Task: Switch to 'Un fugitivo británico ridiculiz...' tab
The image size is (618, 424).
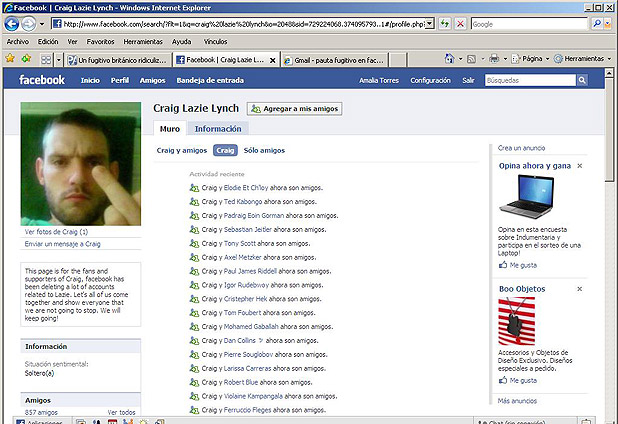Action: (118, 60)
